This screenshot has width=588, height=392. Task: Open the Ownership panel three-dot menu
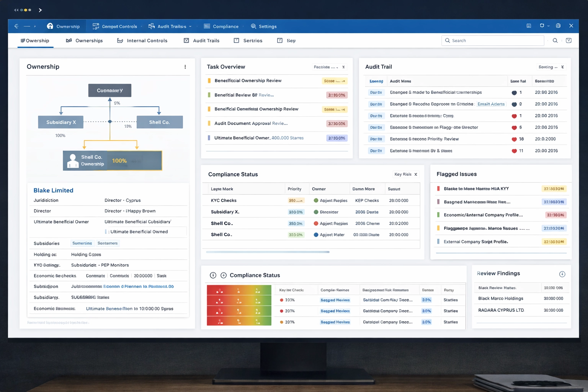(x=185, y=67)
